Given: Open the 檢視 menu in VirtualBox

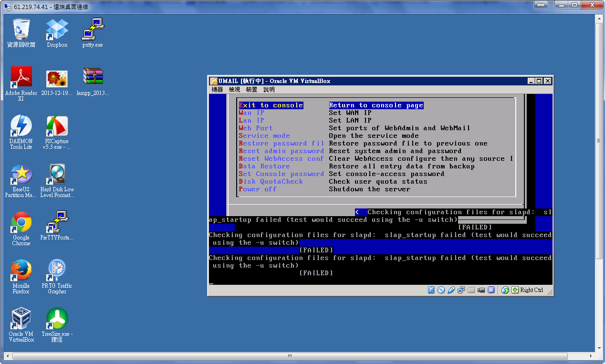Looking at the screenshot, I should (x=234, y=90).
